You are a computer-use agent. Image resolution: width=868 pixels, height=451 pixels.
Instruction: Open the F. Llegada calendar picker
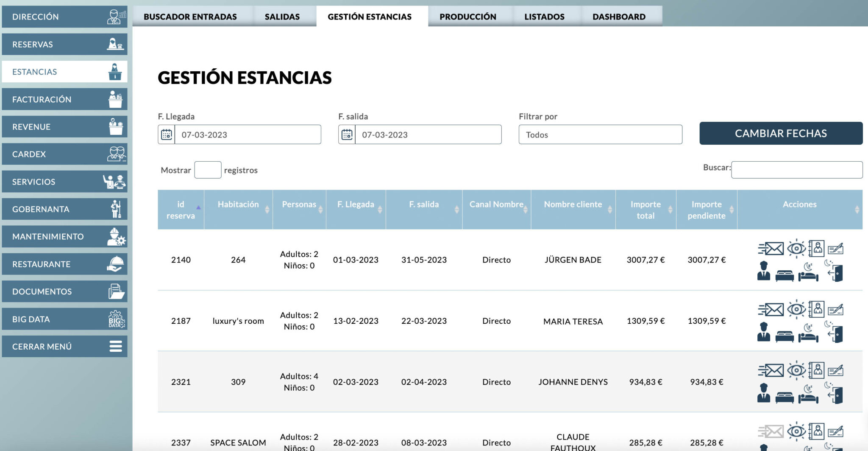click(167, 134)
